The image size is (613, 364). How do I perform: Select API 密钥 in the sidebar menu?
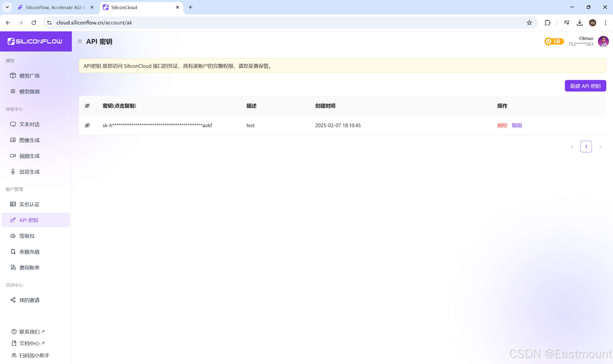coord(29,220)
